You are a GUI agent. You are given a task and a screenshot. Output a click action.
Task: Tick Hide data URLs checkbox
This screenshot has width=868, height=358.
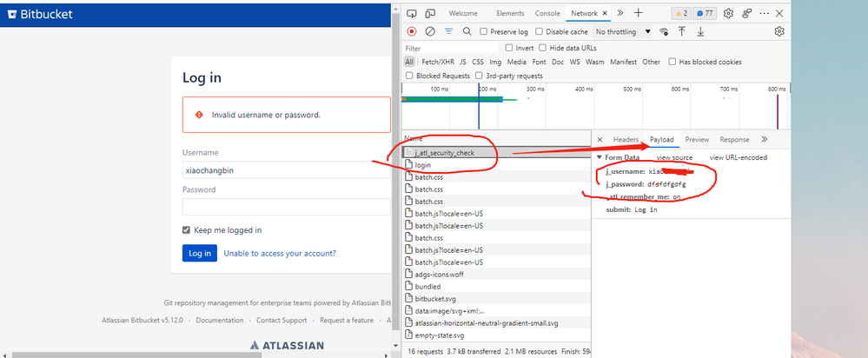coord(542,48)
